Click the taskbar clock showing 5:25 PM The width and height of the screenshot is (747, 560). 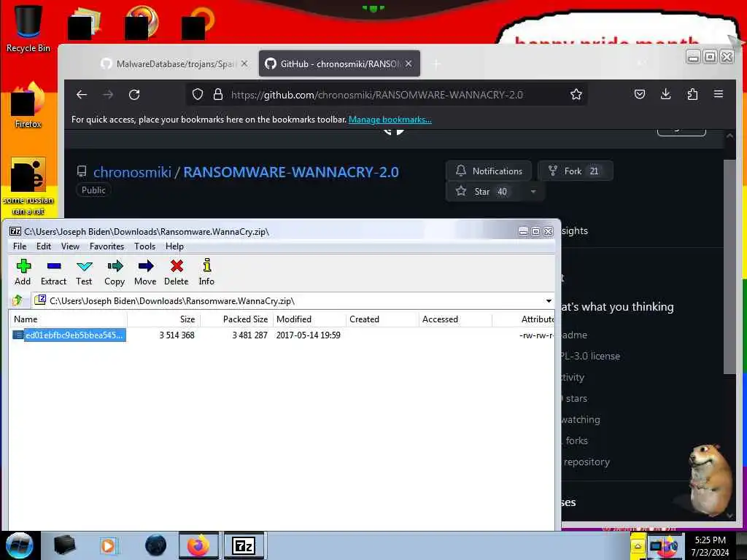[711, 546]
